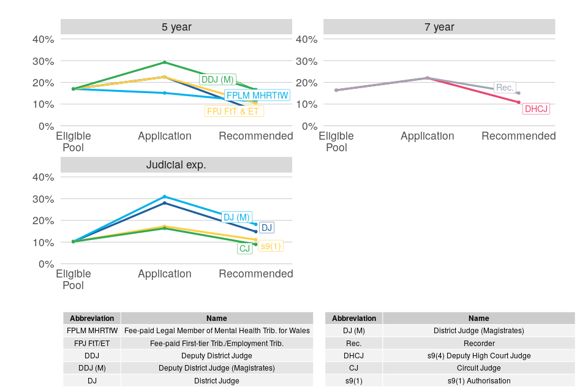Viewport: 588px width, 392px height.
Task: Click the green CJ line label
Action: (244, 249)
